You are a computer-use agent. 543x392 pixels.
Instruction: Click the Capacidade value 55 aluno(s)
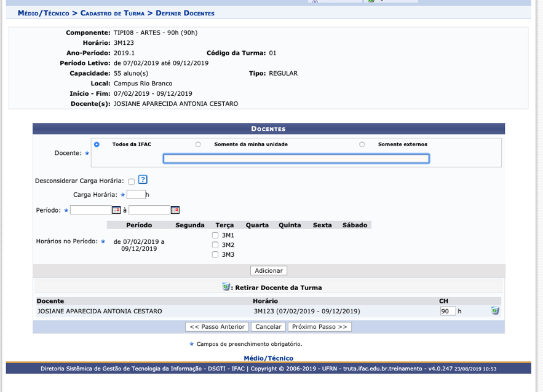(x=131, y=73)
